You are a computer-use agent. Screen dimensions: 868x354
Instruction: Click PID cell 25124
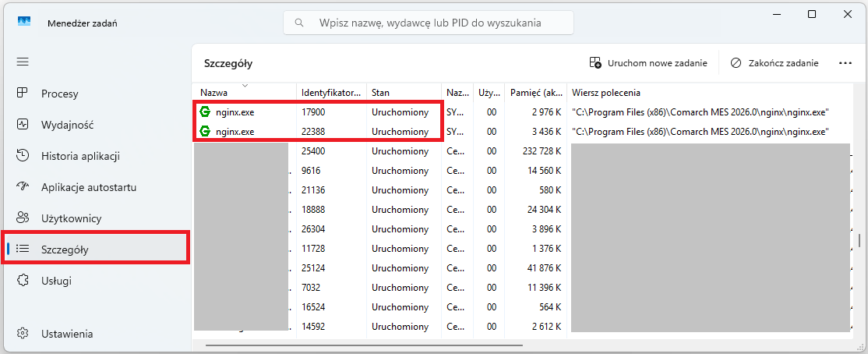[313, 269]
